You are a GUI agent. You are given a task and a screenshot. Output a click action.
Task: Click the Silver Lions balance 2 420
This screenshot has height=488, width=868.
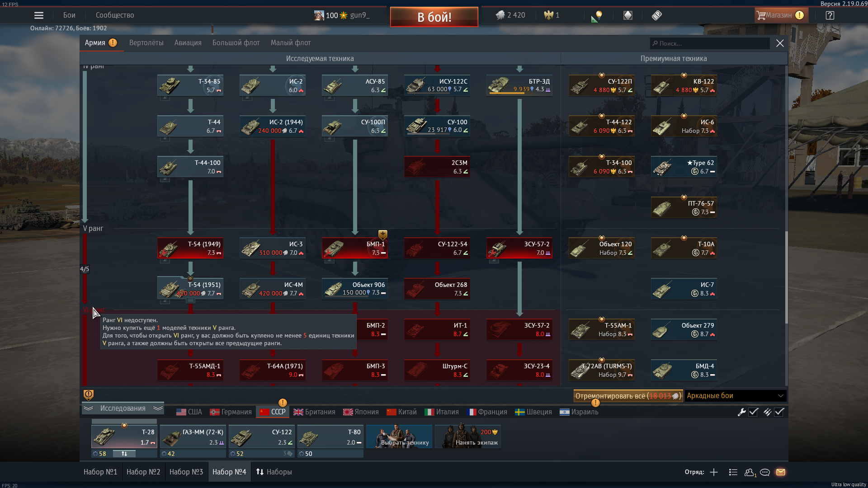point(510,15)
